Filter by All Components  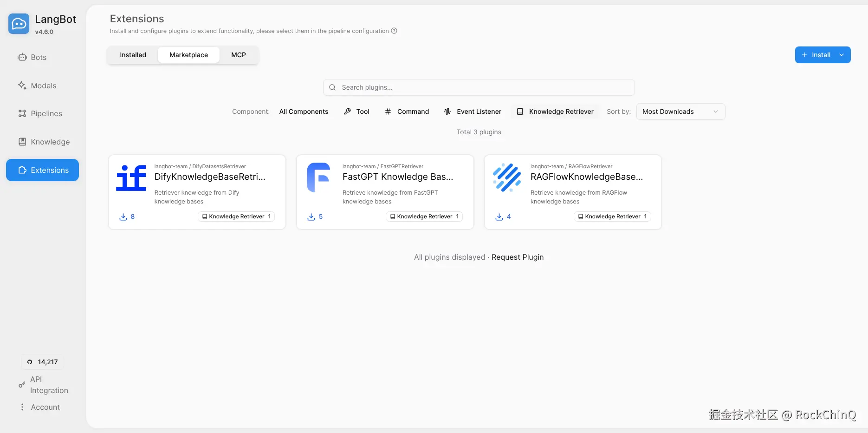[x=304, y=112]
